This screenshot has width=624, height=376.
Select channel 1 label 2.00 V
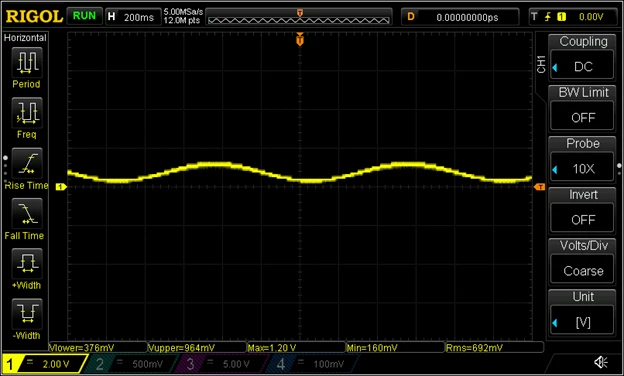[x=44, y=364]
